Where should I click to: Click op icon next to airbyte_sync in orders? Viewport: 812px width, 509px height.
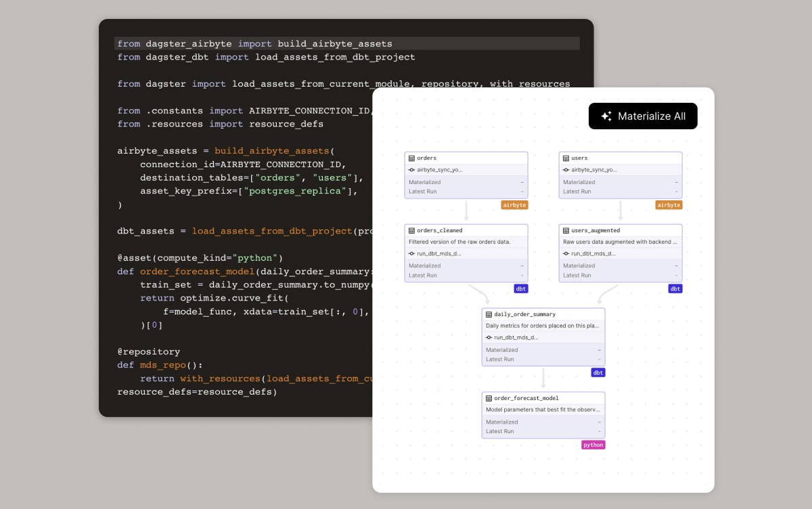point(411,170)
